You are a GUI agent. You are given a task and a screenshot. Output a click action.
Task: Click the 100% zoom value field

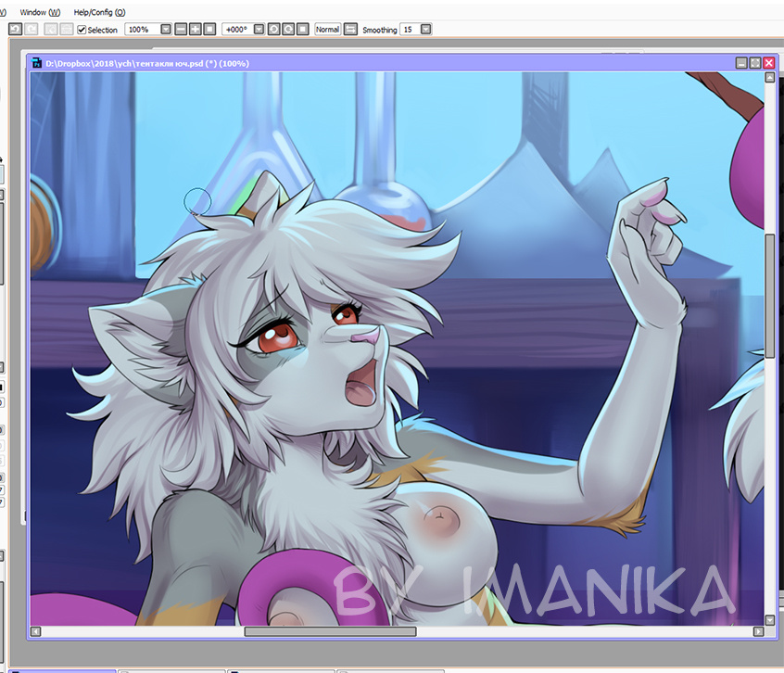pyautogui.click(x=142, y=30)
